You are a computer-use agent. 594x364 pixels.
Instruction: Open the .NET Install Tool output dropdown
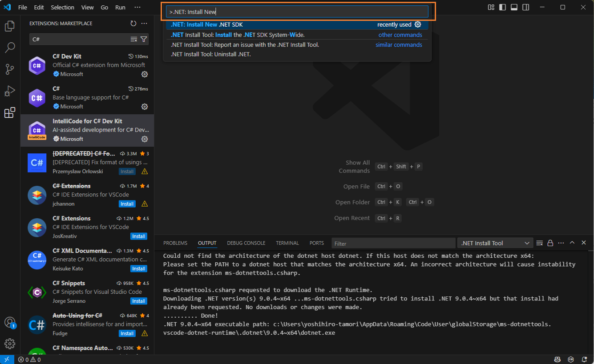click(495, 243)
